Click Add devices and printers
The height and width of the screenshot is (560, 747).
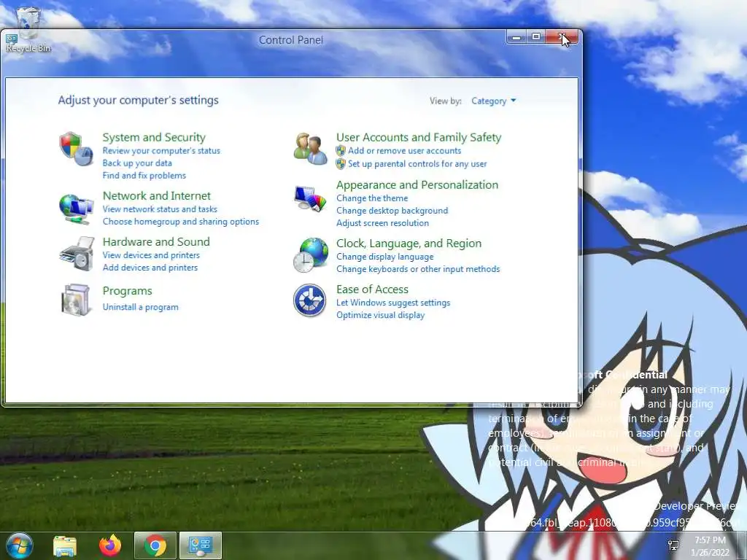coord(150,268)
